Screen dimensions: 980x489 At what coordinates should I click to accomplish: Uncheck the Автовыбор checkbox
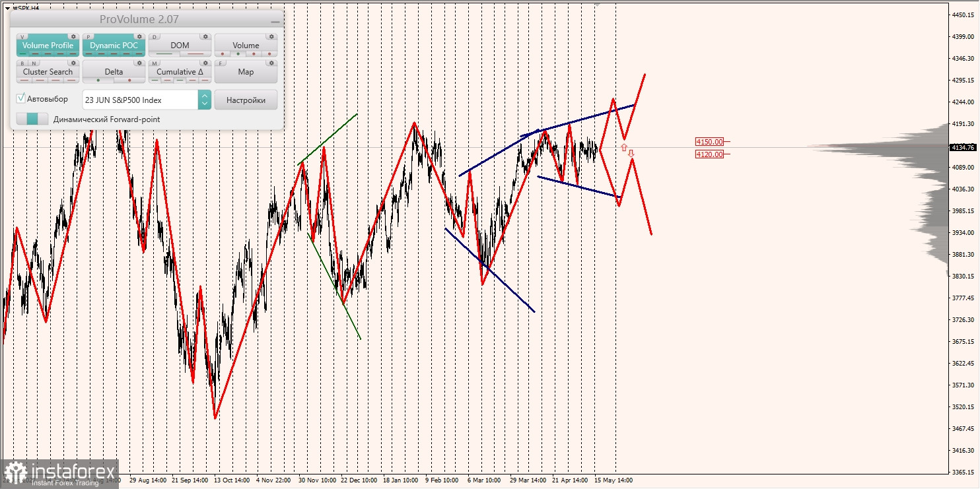(21, 98)
